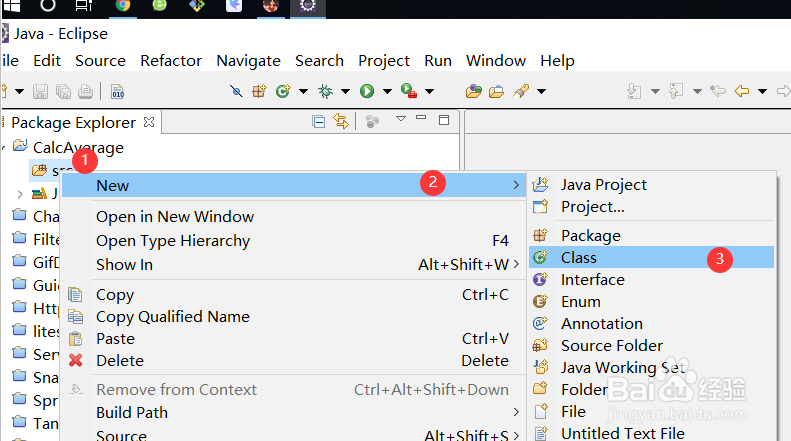791x441 pixels.
Task: Open the Window menu
Action: [496, 61]
